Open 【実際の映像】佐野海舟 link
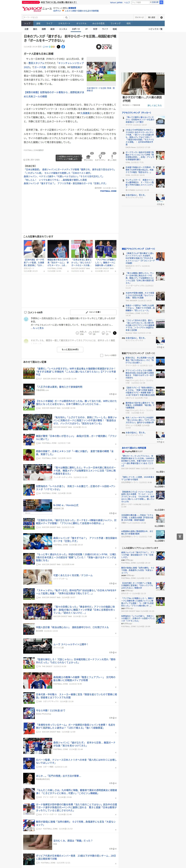The width and height of the screenshot is (186, 868). pos(54,94)
